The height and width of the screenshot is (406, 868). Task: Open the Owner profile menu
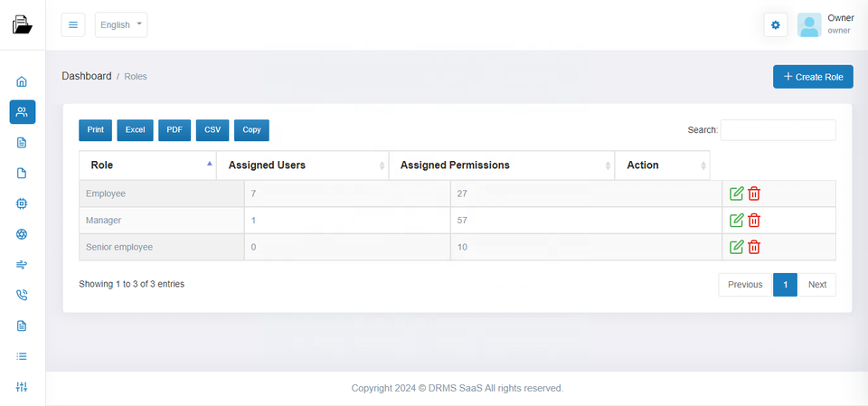click(x=825, y=24)
